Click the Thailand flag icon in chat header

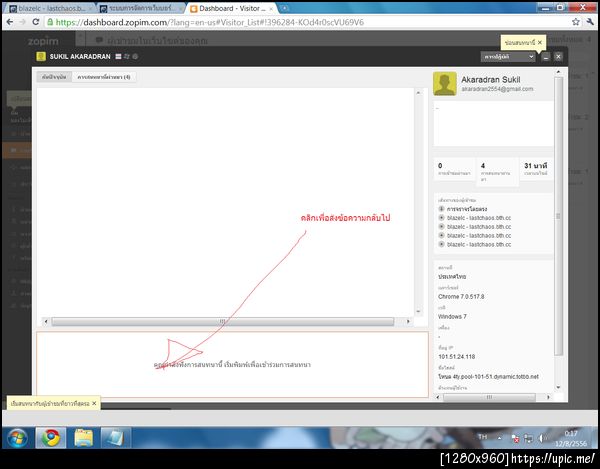pos(118,56)
